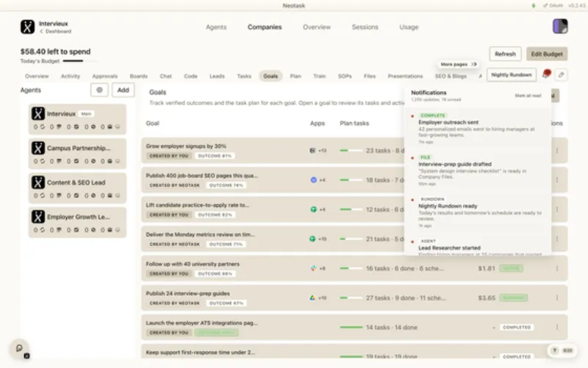This screenshot has height=368, width=588.
Task: Open kebab menu for Launch employer ATS integrations
Action: point(557,328)
